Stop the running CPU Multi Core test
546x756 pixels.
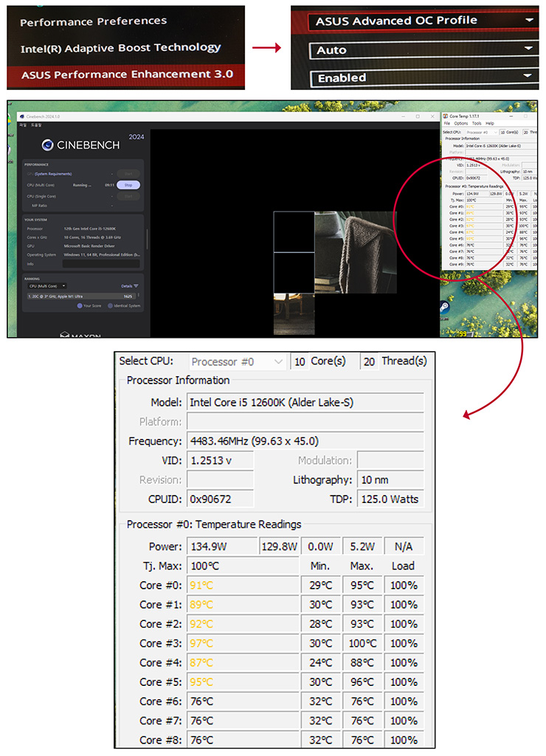pyautogui.click(x=128, y=185)
